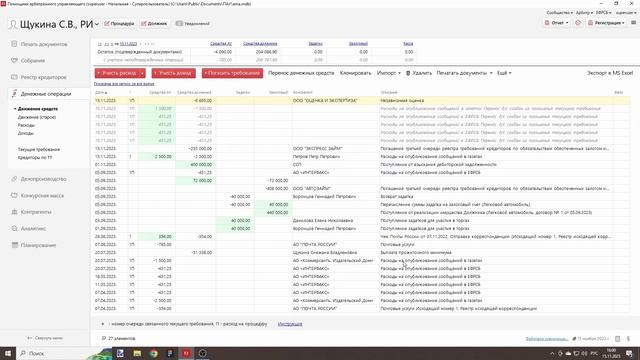This screenshot has width=640, height=360.
Task: Select the ООО "ОЦЕНКА И ЭКСПЕРТИЗА" row
Action: pyautogui.click(x=362, y=100)
